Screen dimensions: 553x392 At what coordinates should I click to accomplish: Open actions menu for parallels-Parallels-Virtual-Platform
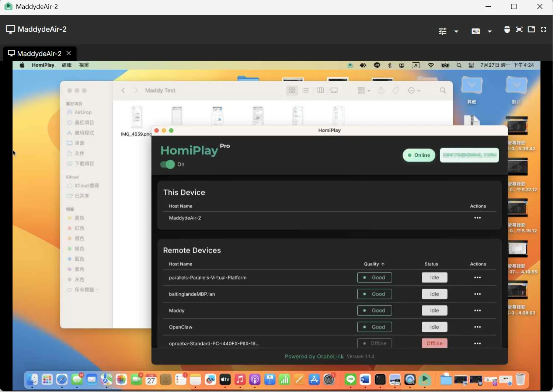click(x=477, y=278)
